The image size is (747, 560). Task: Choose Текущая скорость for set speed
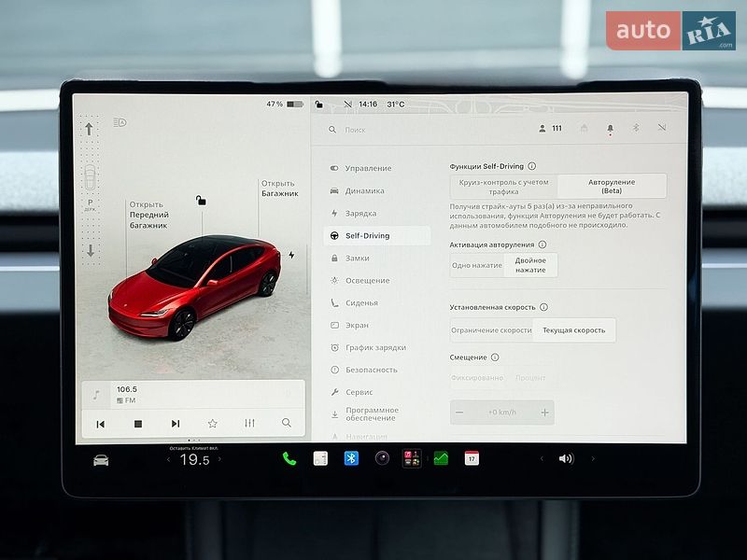[x=574, y=330]
